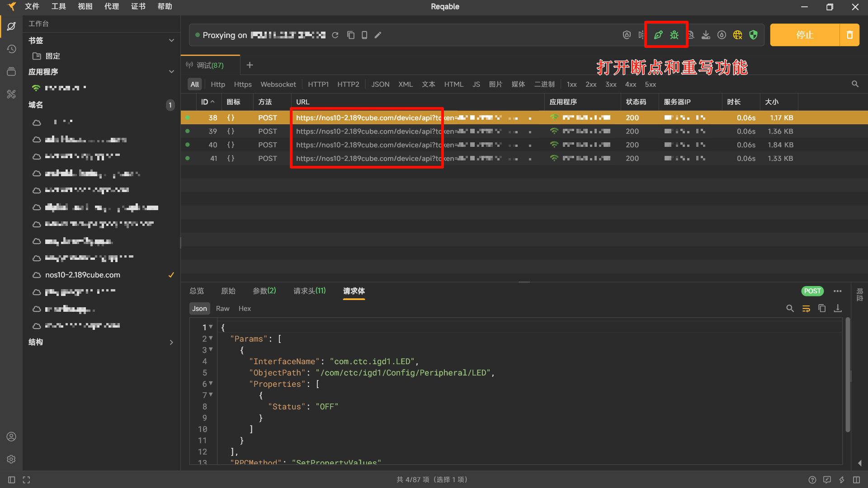
Task: Copy the proxy address with copy icon
Action: click(x=350, y=35)
